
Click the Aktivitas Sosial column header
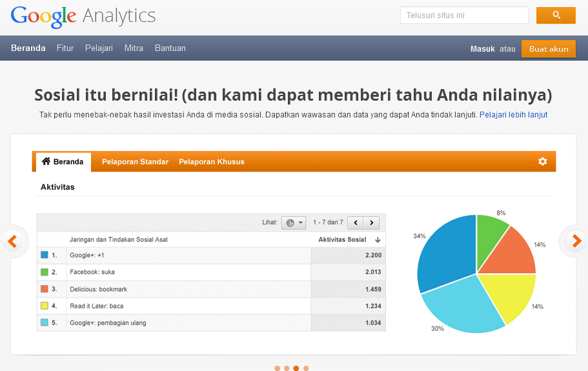(x=342, y=240)
